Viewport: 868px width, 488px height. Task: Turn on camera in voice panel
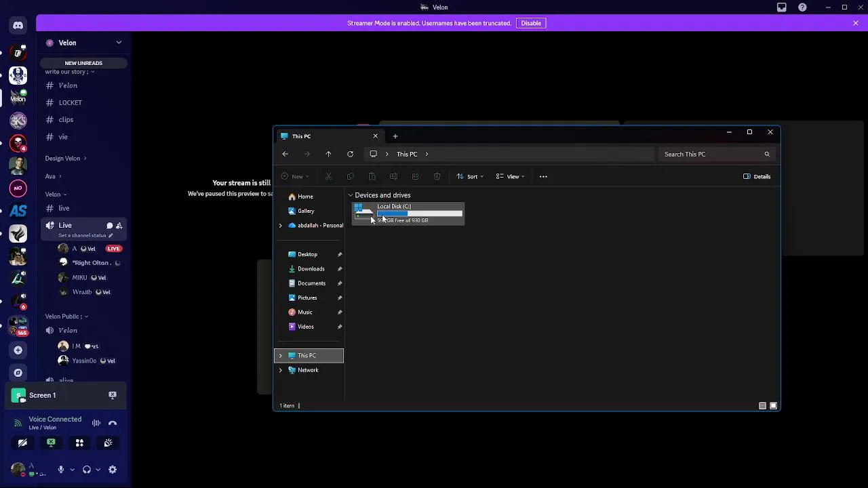22,443
